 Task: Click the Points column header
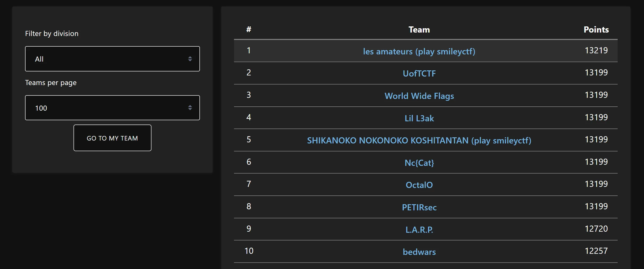pyautogui.click(x=596, y=30)
